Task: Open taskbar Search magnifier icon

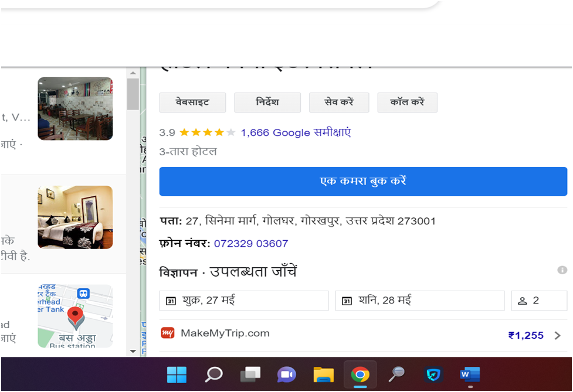Action: click(x=213, y=375)
